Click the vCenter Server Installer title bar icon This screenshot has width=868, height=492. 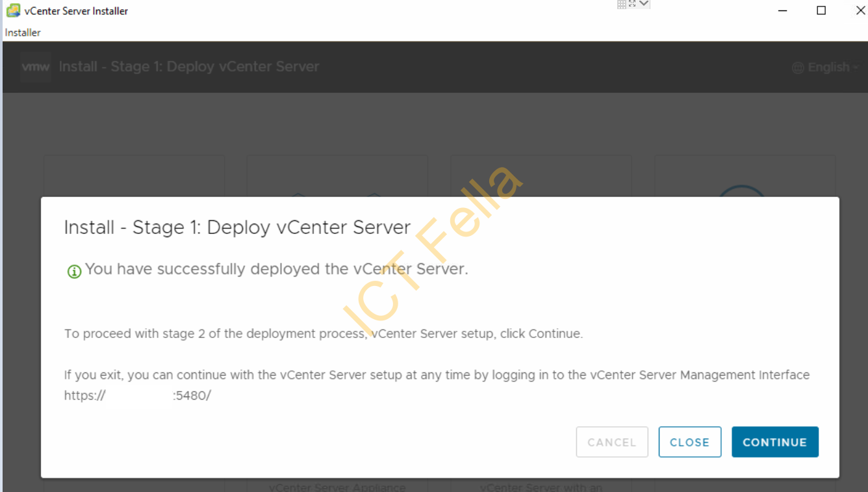coord(13,10)
